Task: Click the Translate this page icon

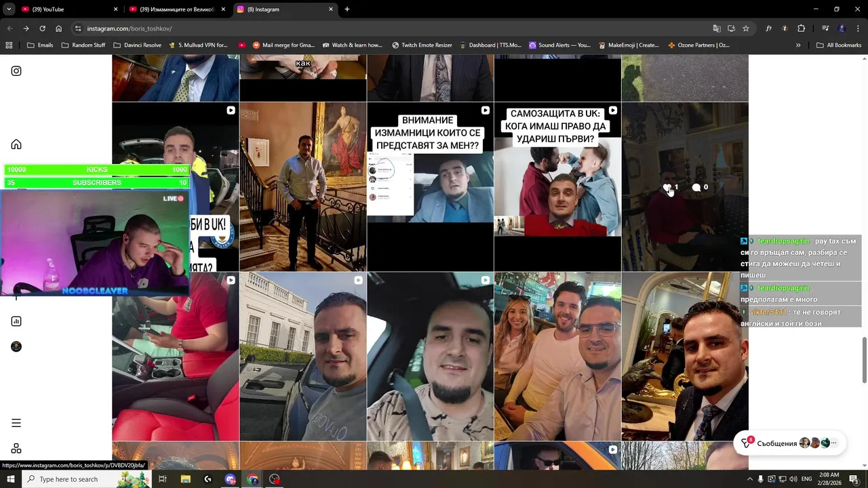Action: point(717,28)
